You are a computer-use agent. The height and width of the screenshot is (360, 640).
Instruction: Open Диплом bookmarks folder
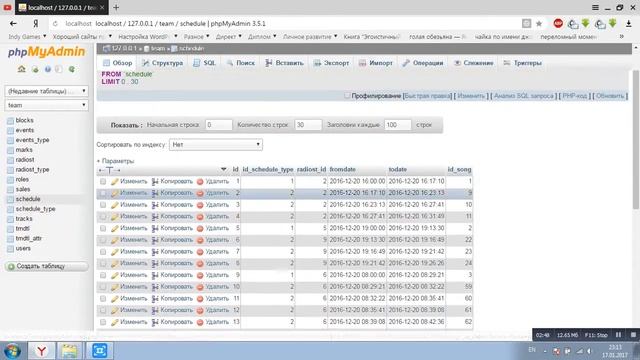[262, 37]
